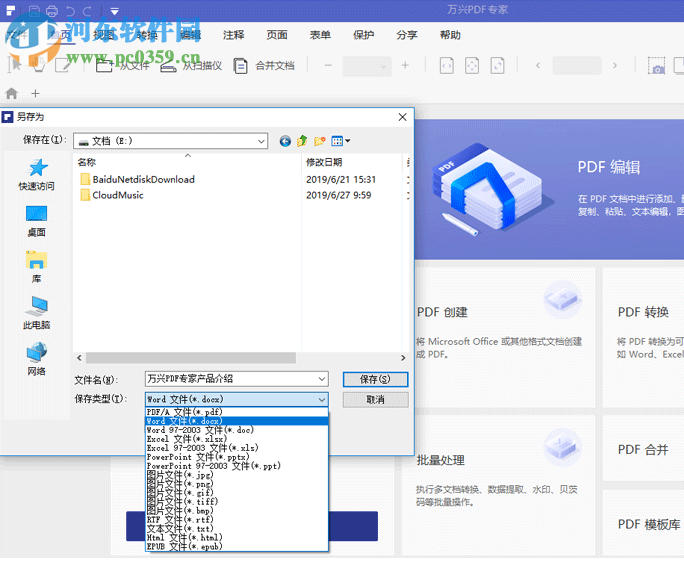Open the zoom level dropdown

[383, 66]
